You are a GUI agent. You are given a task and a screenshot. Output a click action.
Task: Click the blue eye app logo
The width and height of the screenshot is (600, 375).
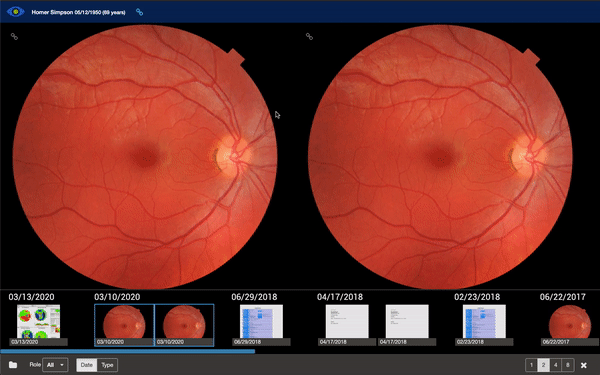pos(16,12)
